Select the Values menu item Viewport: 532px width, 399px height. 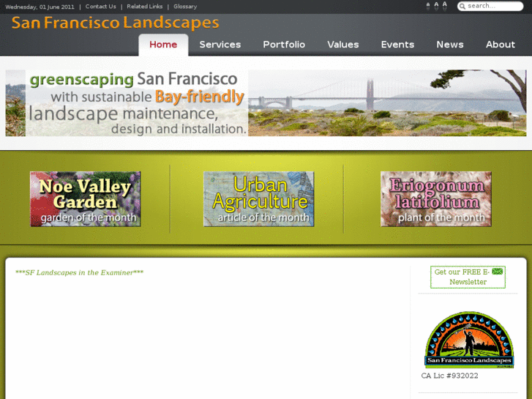pyautogui.click(x=343, y=45)
